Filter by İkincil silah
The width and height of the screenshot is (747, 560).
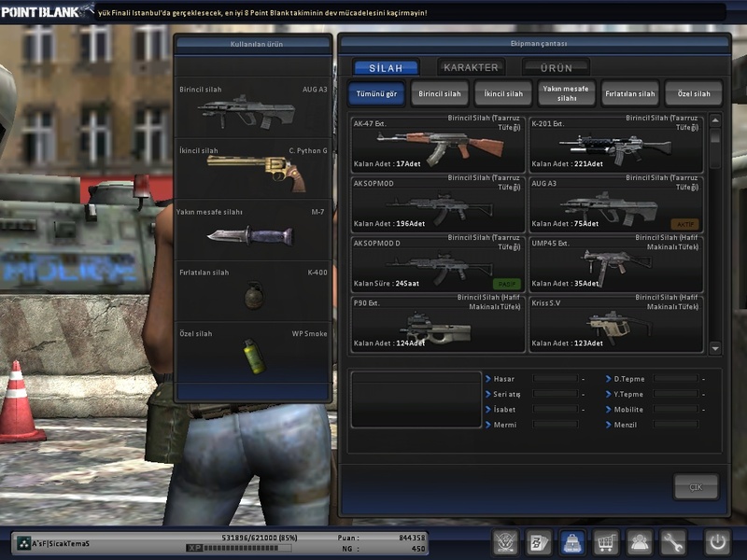coord(503,93)
